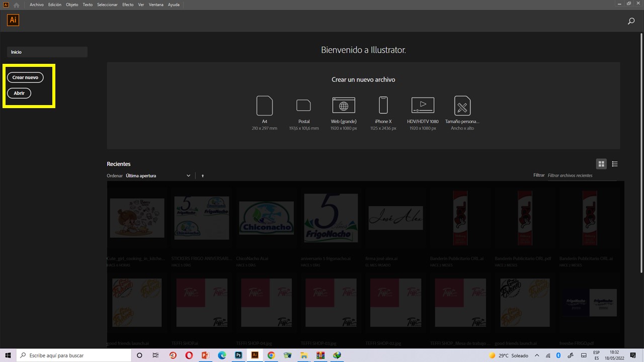
Task: Open the Texto menu
Action: click(x=88, y=5)
